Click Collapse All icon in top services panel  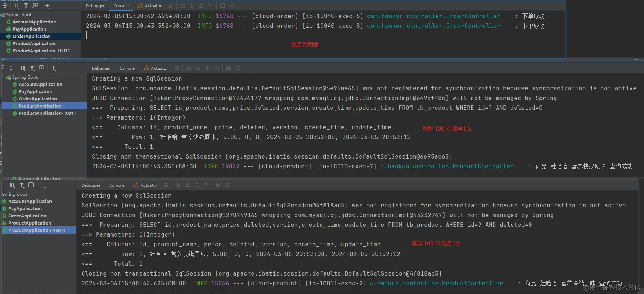[5, 6]
